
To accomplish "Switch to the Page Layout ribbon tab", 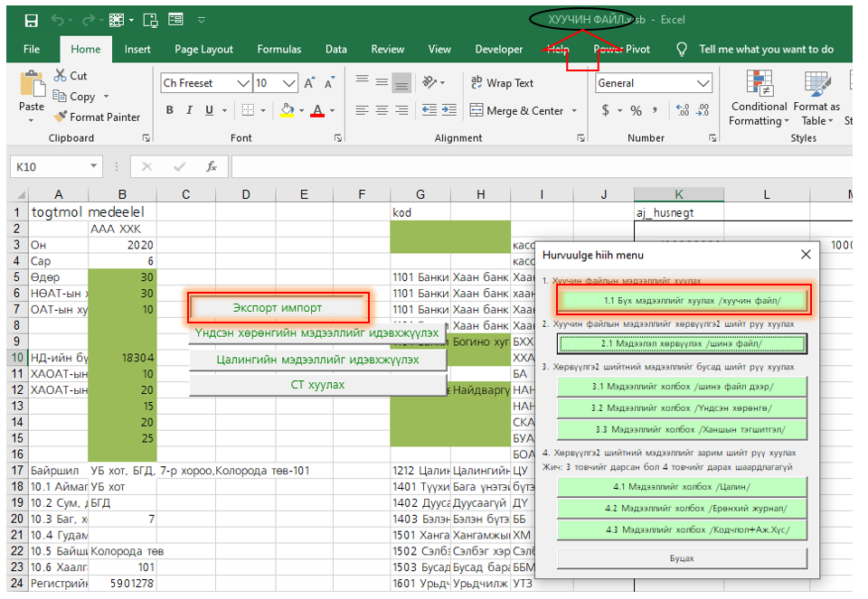I will (x=203, y=50).
